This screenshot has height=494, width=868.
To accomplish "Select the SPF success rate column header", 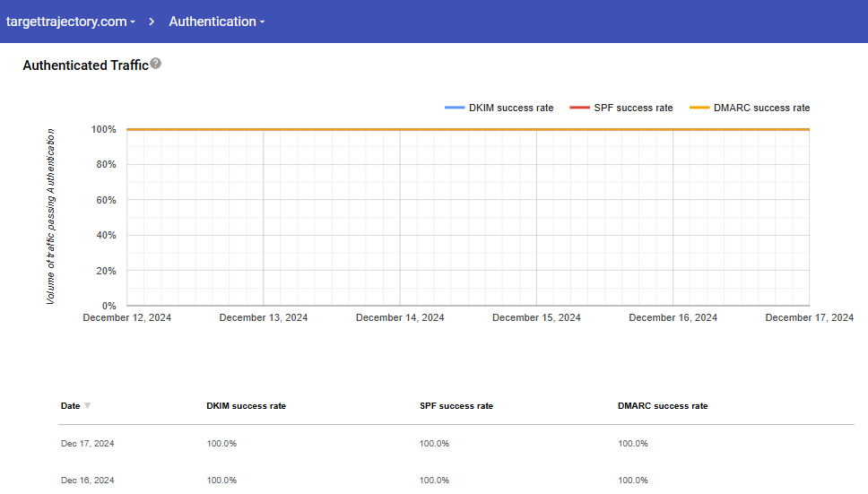I will tap(456, 406).
